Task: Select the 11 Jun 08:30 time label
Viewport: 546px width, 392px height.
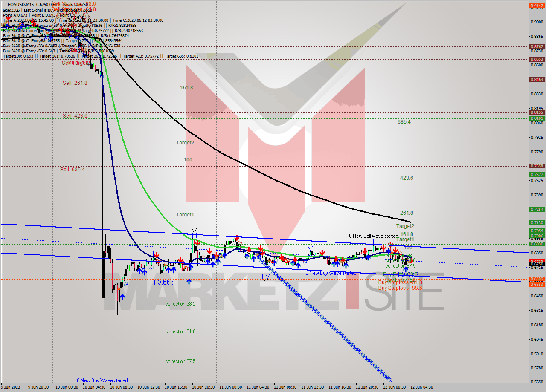Action: click(x=285, y=387)
